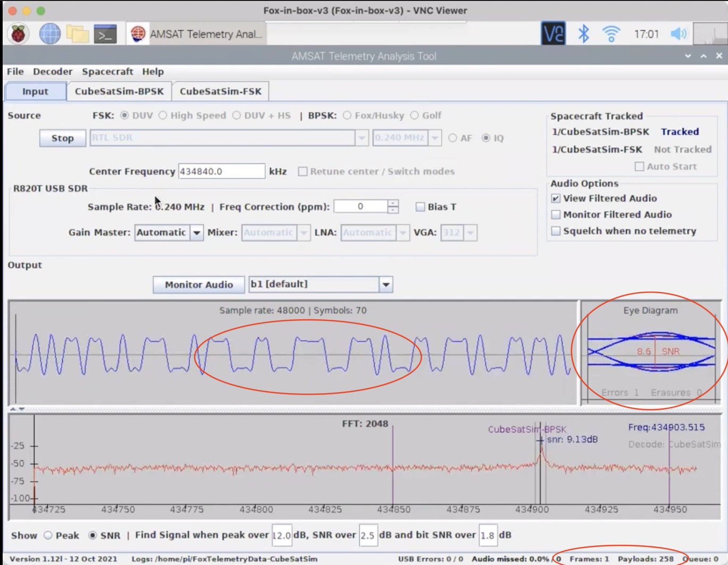Toggle Retune center / Switch modes checkbox
Image resolution: width=728 pixels, height=565 pixels.
click(x=303, y=171)
